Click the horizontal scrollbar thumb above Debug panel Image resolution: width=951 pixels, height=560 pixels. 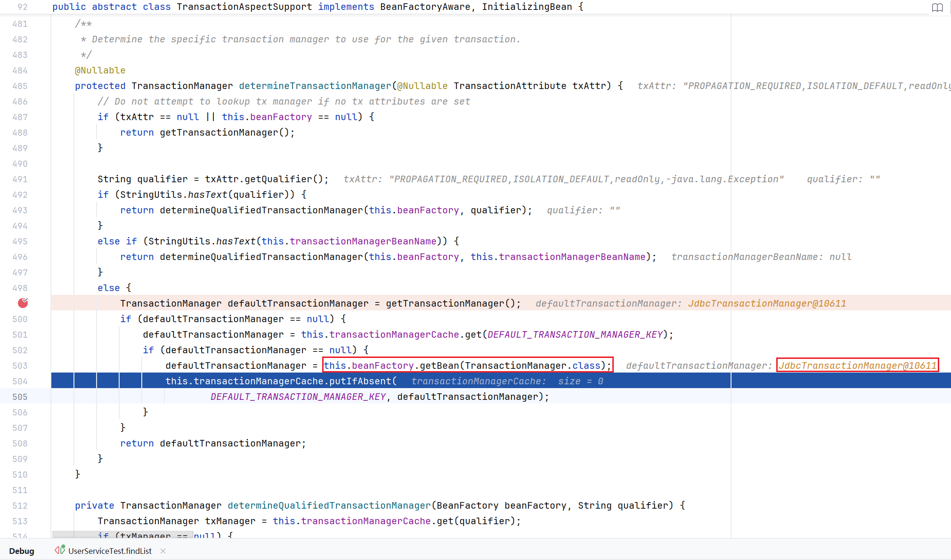122,535
